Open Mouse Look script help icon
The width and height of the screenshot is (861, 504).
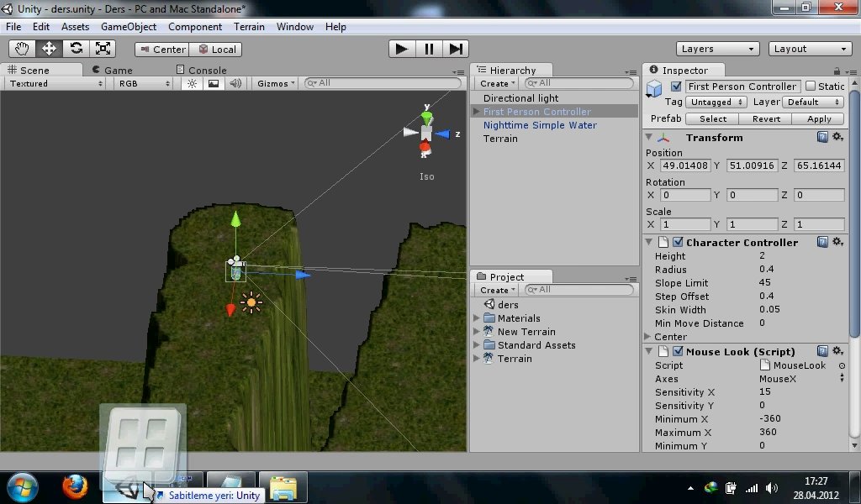click(x=822, y=351)
